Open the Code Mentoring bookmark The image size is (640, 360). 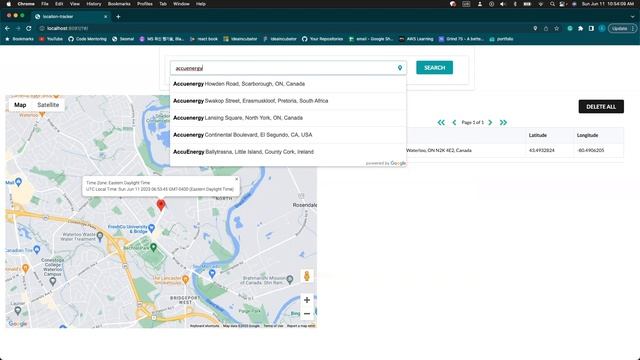pyautogui.click(x=87, y=39)
